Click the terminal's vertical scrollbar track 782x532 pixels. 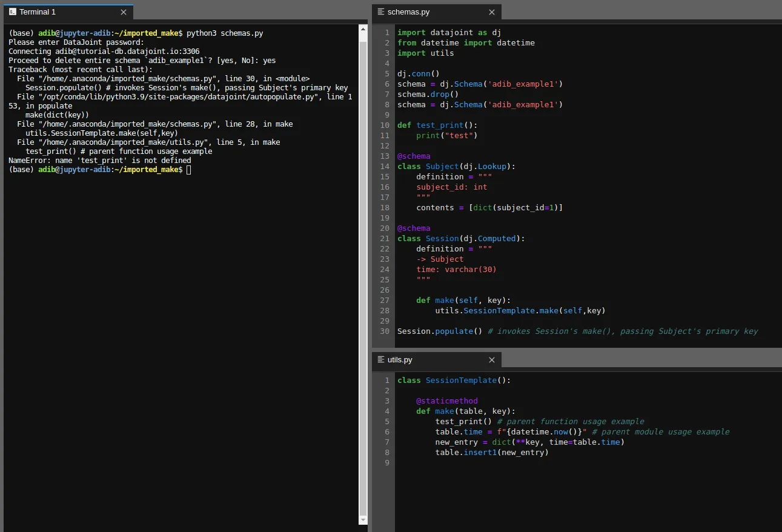pos(363,273)
